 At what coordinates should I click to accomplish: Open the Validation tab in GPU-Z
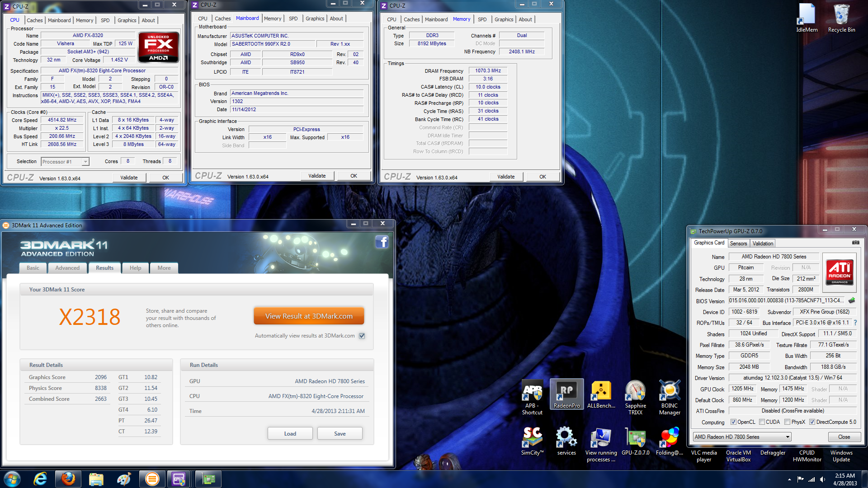763,244
